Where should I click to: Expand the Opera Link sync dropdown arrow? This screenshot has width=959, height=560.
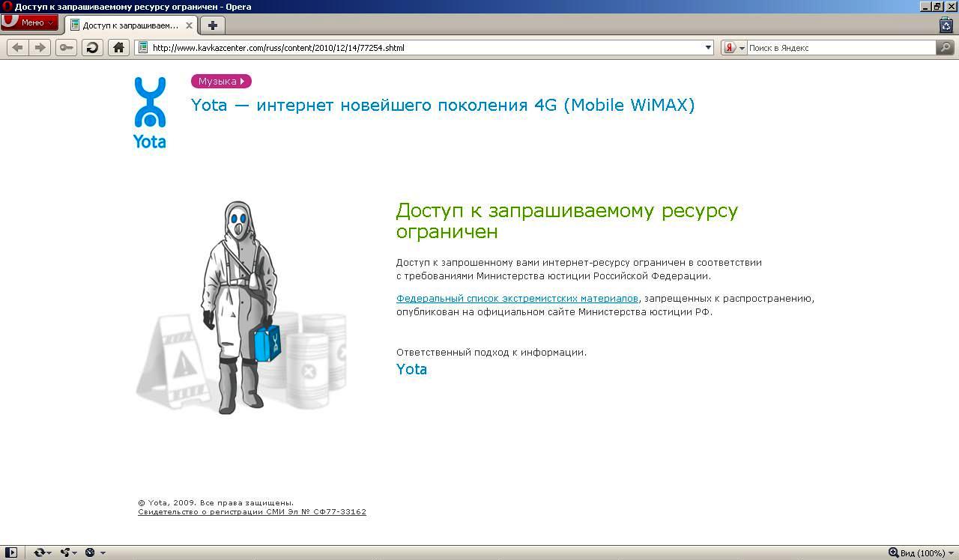(49, 553)
